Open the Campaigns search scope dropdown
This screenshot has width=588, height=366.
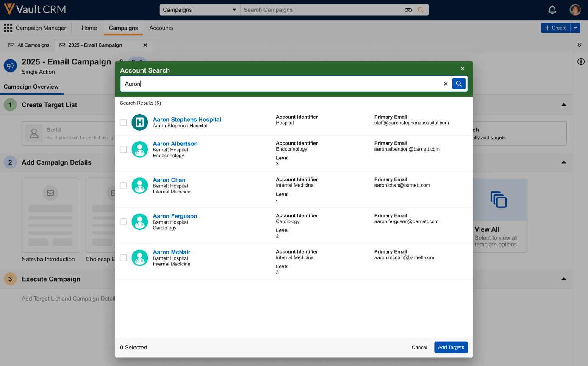tap(200, 10)
